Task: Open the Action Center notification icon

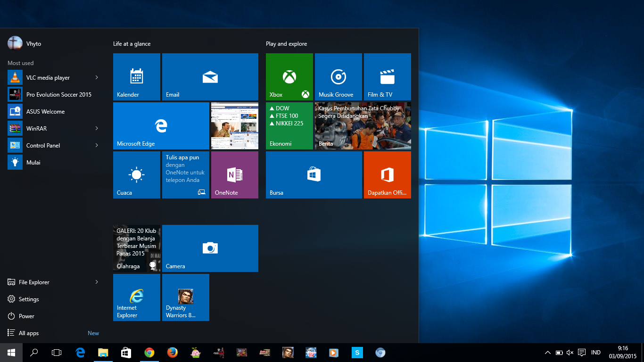Action: pyautogui.click(x=582, y=353)
